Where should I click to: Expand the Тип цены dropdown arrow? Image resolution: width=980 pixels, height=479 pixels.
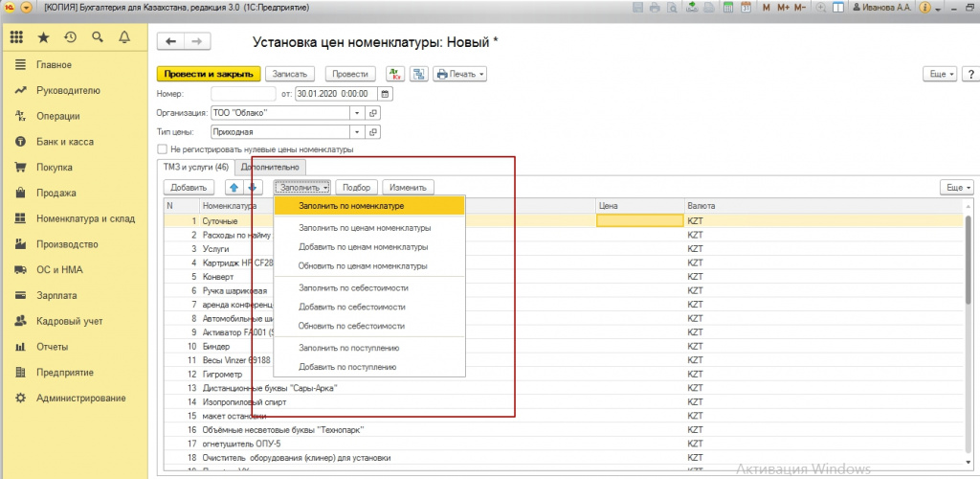click(x=357, y=132)
